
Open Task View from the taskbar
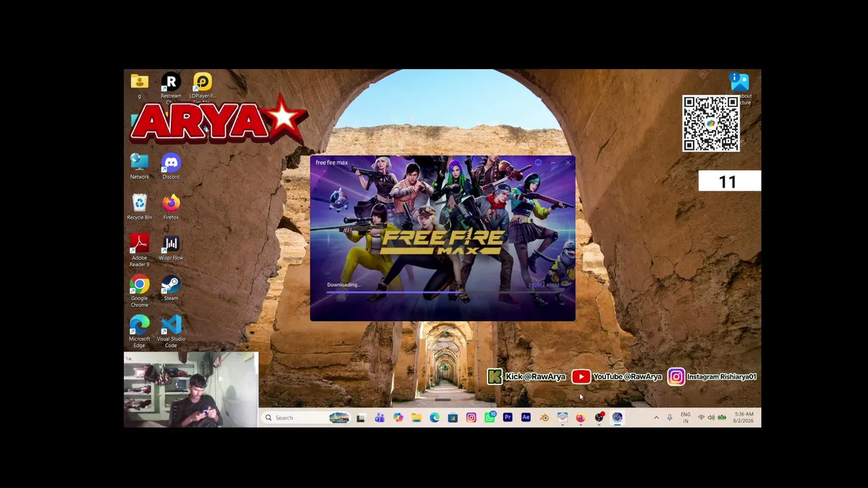point(361,418)
